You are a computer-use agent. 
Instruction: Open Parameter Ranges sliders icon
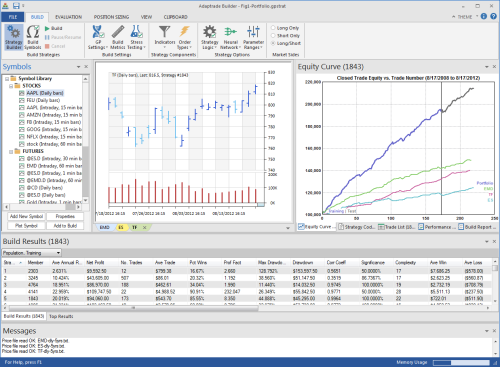pyautogui.click(x=253, y=37)
